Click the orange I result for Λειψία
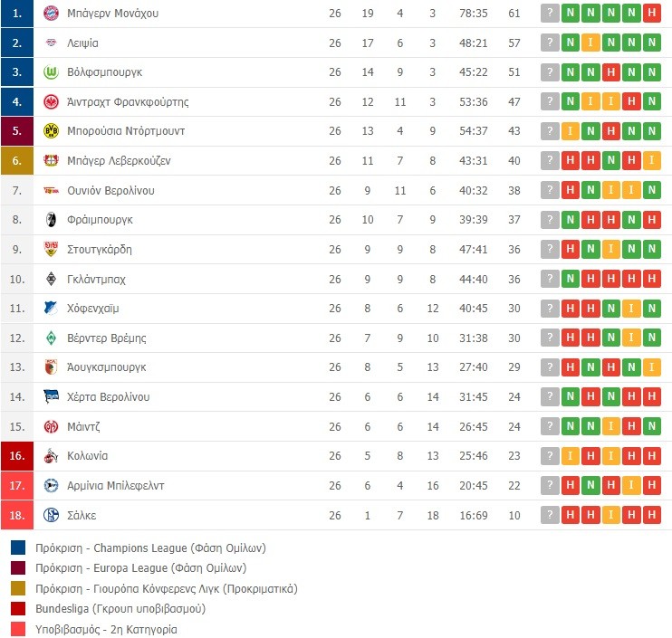 coord(590,43)
